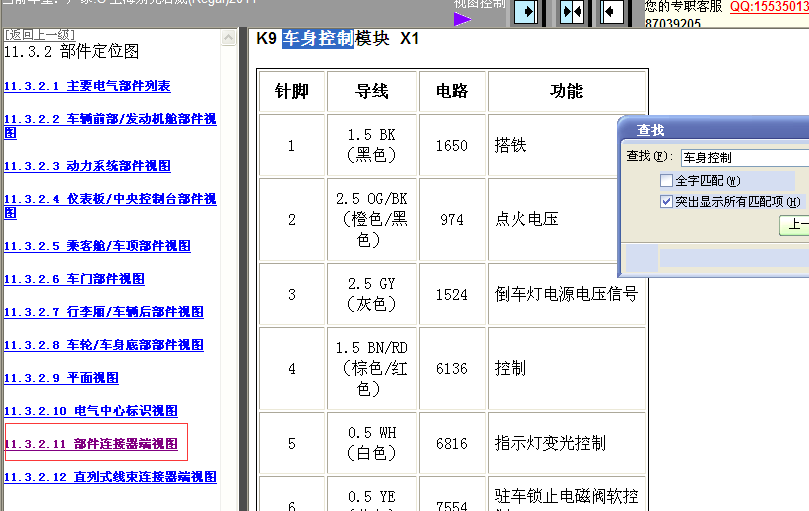809x511 pixels.
Task: Open 11.3.2.12 直列式线束连接器端视图 link
Action: pyautogui.click(x=110, y=477)
